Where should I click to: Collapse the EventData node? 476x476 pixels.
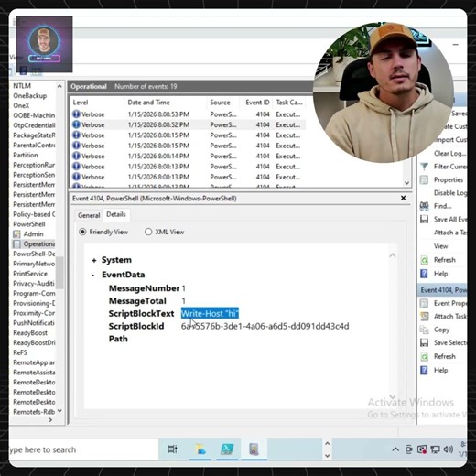pyautogui.click(x=93, y=275)
